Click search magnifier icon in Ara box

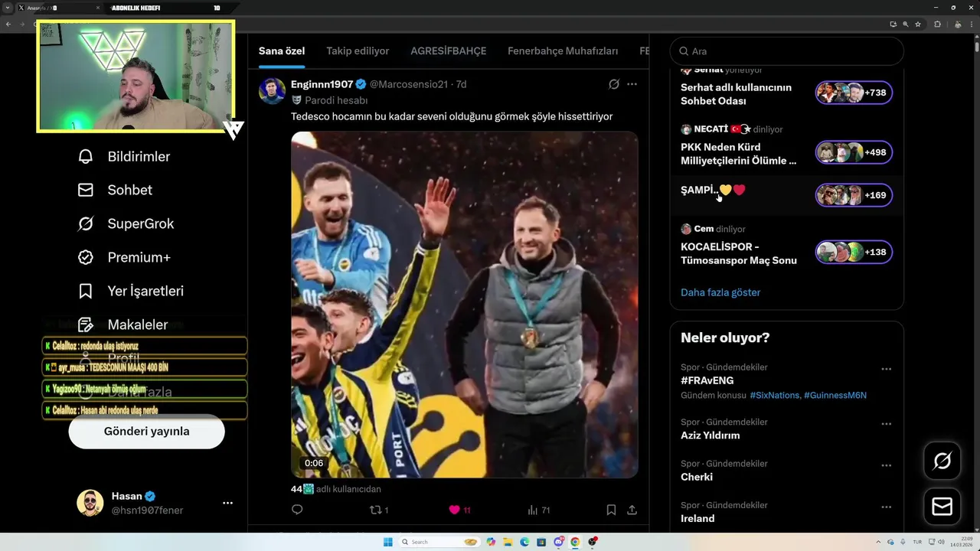(x=684, y=51)
